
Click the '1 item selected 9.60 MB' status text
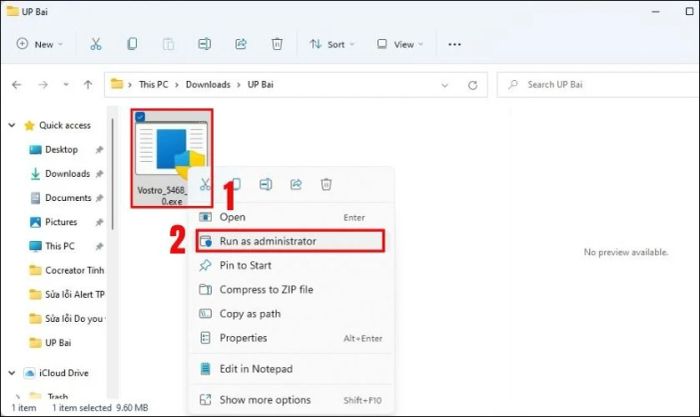point(100,408)
